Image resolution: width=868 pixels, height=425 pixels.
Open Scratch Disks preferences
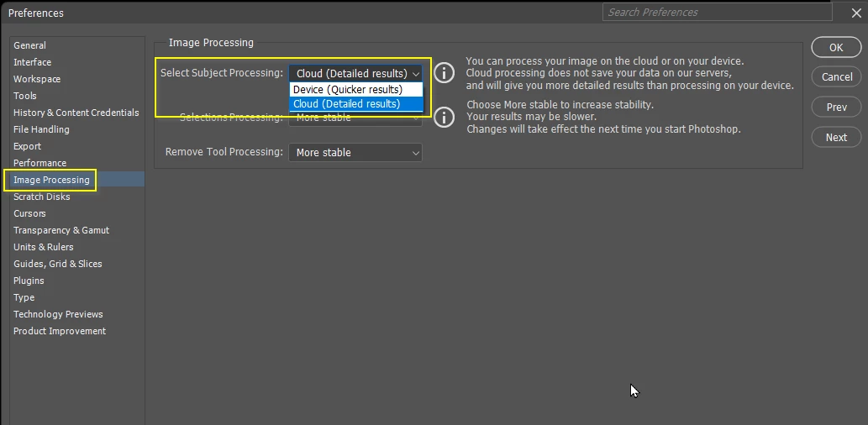click(x=41, y=197)
